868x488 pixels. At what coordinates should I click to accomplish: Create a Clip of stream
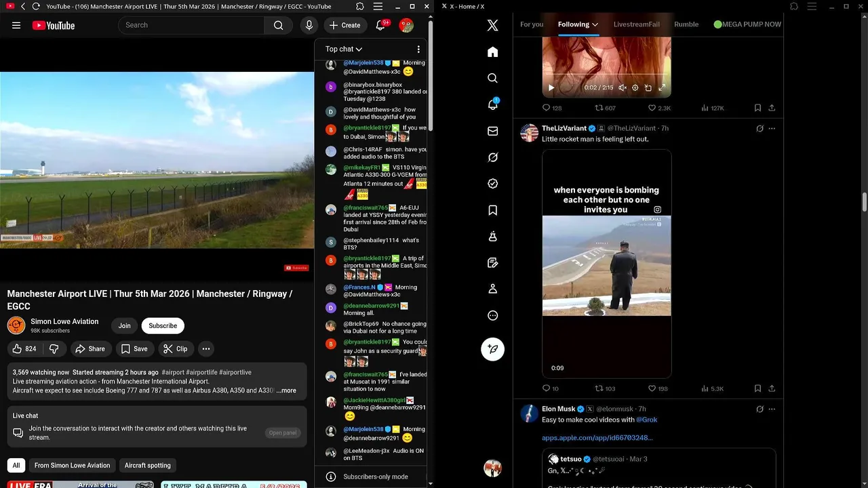(176, 348)
